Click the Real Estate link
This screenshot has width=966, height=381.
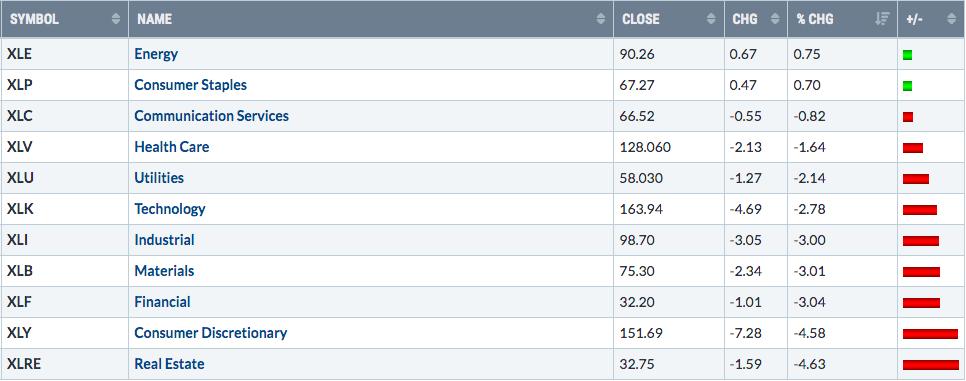pyautogui.click(x=169, y=364)
